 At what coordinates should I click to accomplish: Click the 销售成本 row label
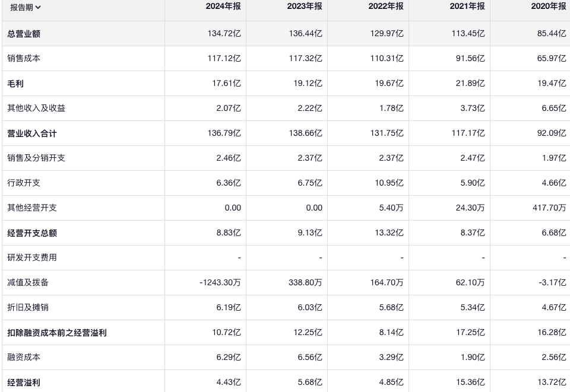click(24, 59)
